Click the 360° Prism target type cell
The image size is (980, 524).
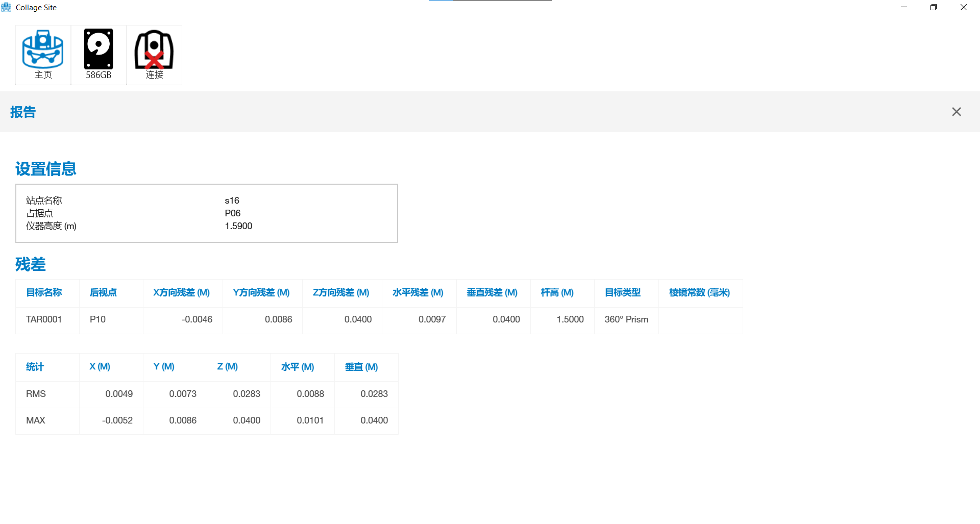coord(626,319)
